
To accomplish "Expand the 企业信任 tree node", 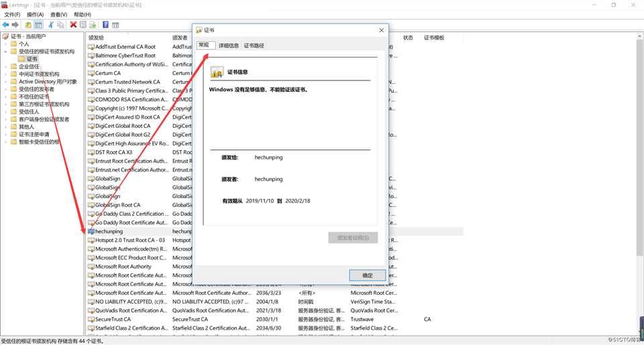I will (6, 66).
